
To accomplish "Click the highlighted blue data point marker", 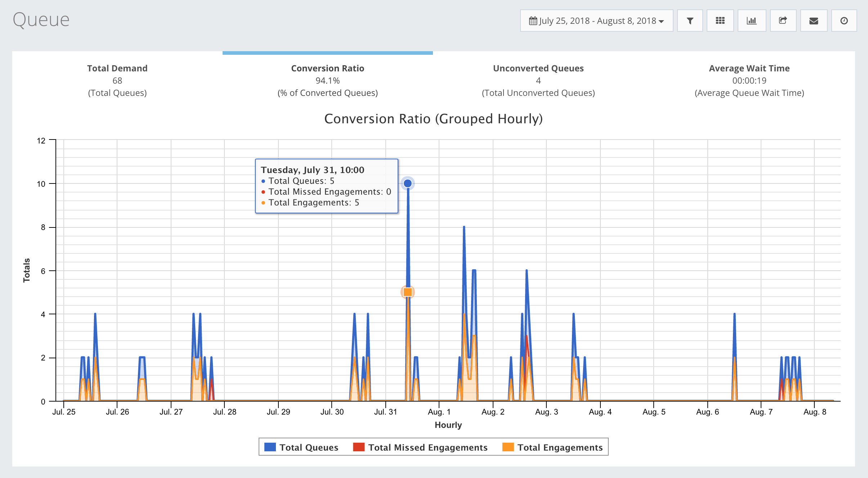I will click(408, 183).
